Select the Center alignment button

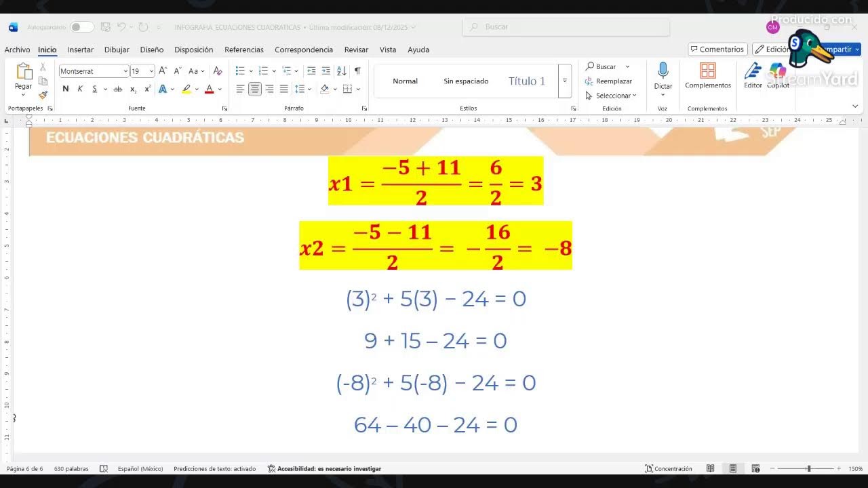(255, 89)
